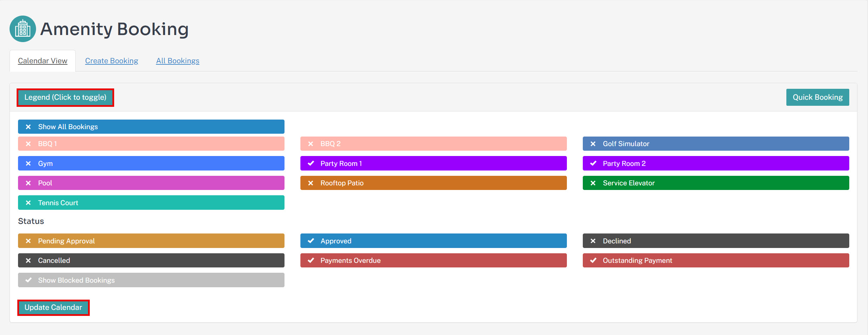The image size is (868, 335).
Task: Click the checkmark icon beside Party Room 1
Action: [x=311, y=163]
